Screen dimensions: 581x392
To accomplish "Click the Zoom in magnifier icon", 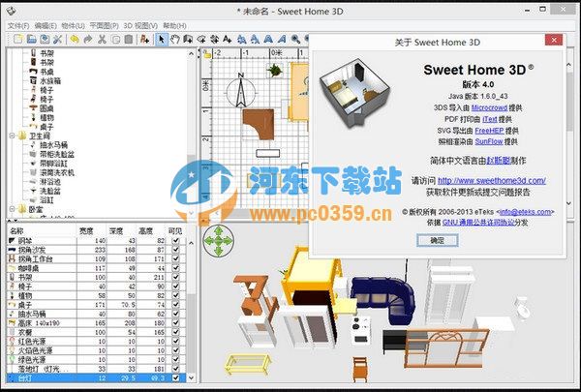I will tap(295, 39).
